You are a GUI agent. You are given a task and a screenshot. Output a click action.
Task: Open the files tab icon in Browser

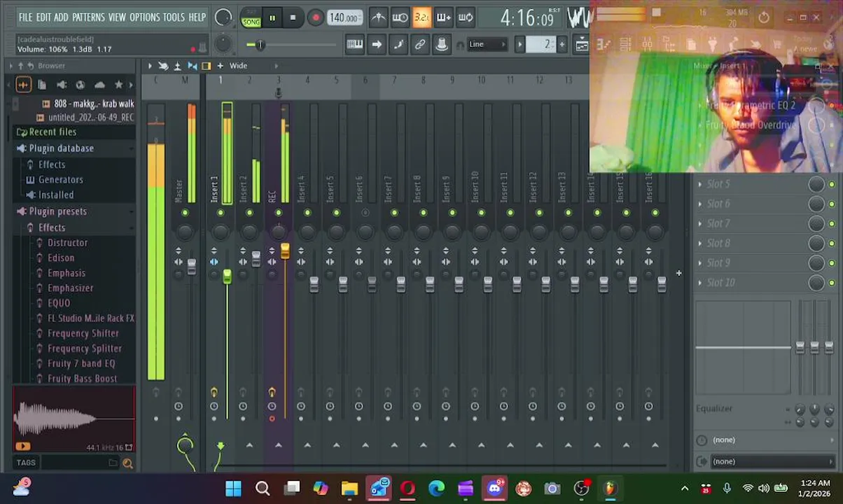[x=42, y=85]
